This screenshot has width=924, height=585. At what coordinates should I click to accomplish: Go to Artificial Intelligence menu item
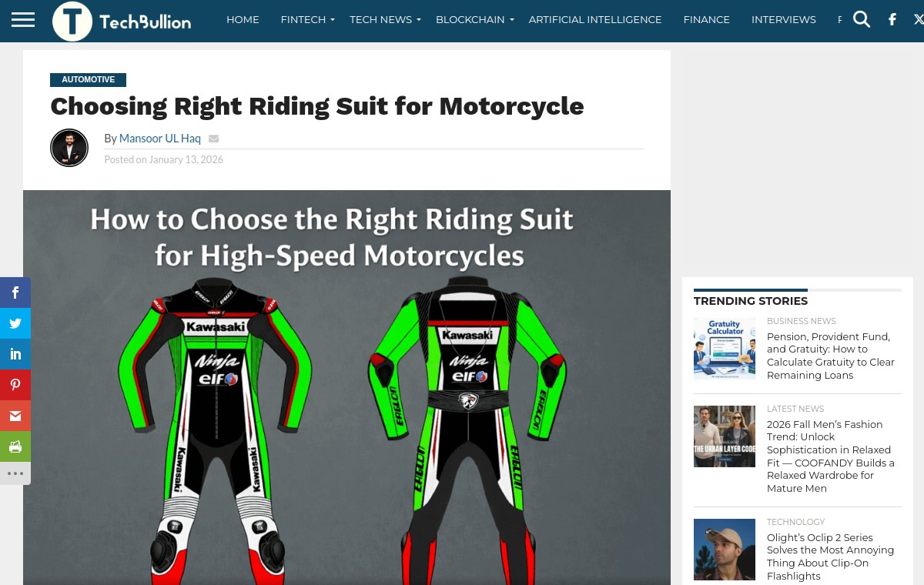[595, 20]
